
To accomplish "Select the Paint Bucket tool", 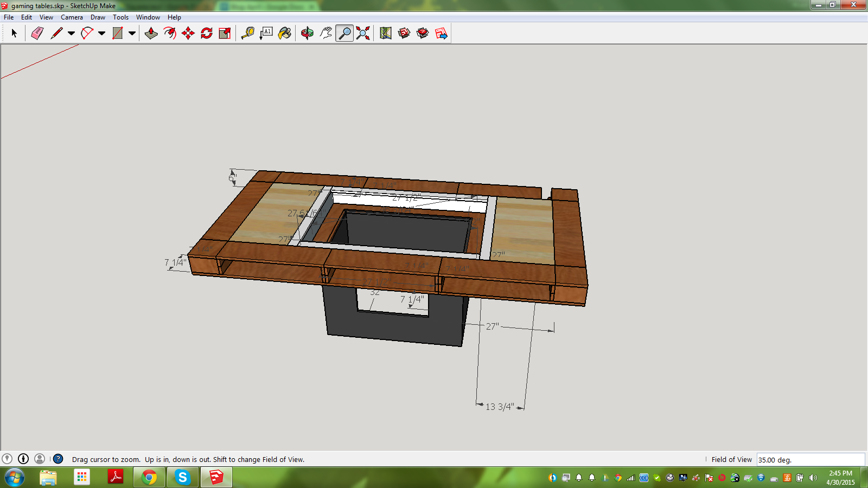I will coord(285,34).
